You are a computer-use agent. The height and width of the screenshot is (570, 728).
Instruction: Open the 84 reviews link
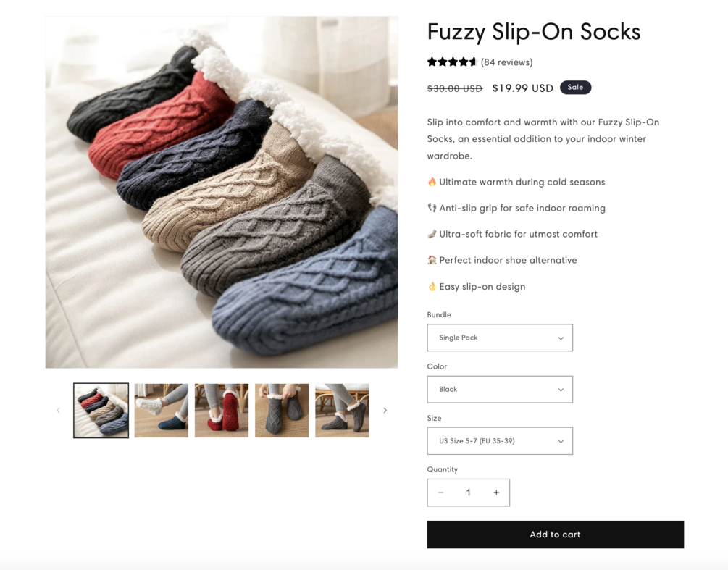pyautogui.click(x=507, y=62)
